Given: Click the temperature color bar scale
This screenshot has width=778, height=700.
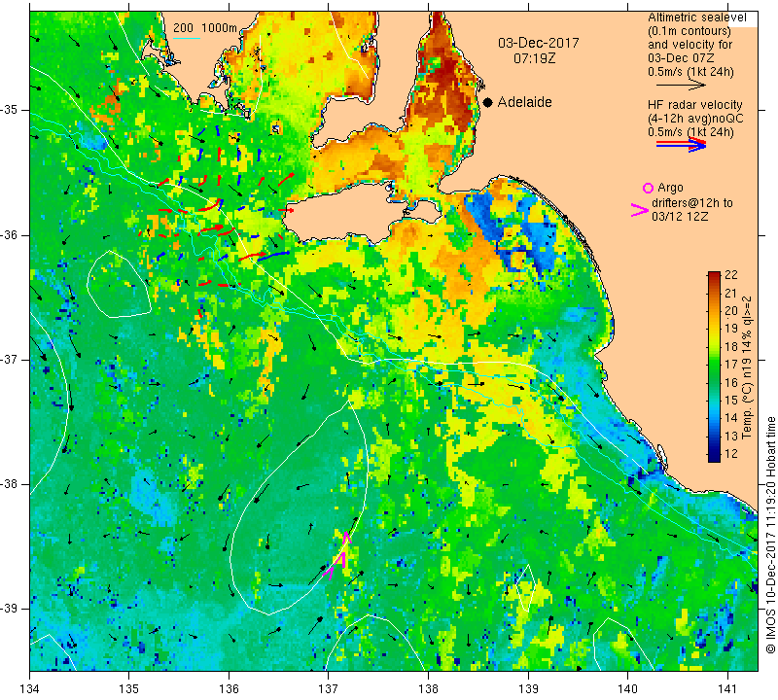Looking at the screenshot, I should 714,367.
